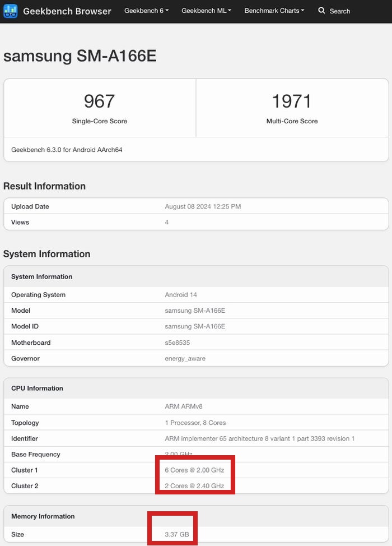Click the Upload Date value

(x=203, y=206)
